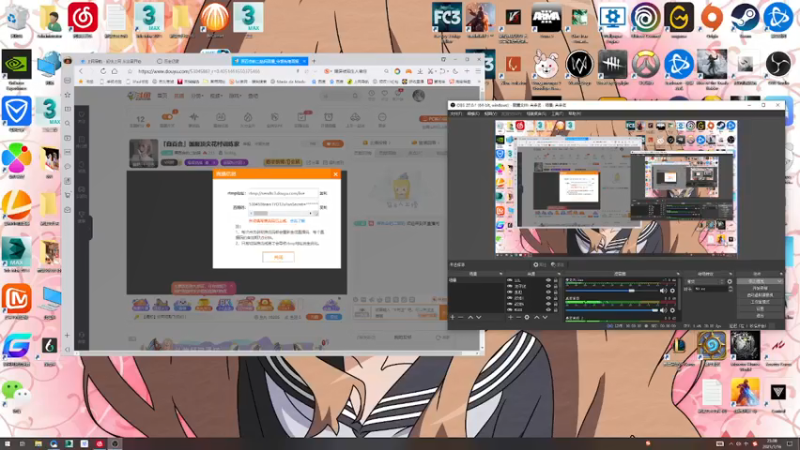Open favorites star in browser sidebar
Image resolution: width=800 pixels, height=450 pixels.
(67, 94)
